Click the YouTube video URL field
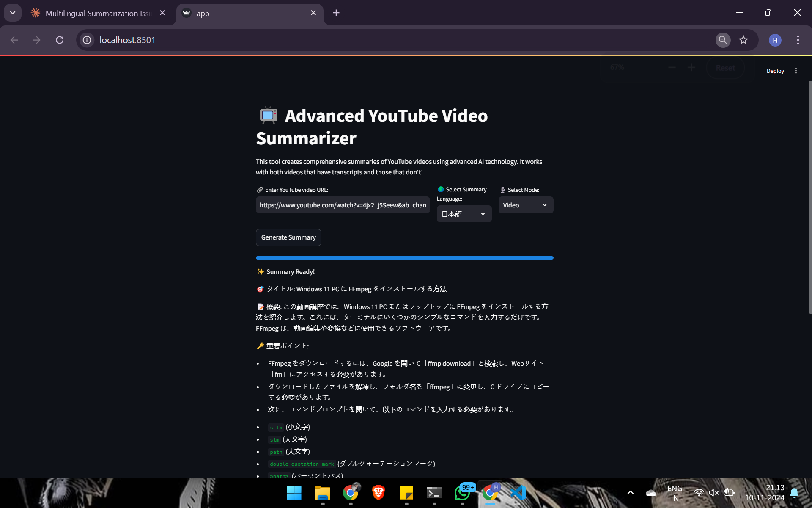The width and height of the screenshot is (812, 508). pyautogui.click(x=343, y=205)
